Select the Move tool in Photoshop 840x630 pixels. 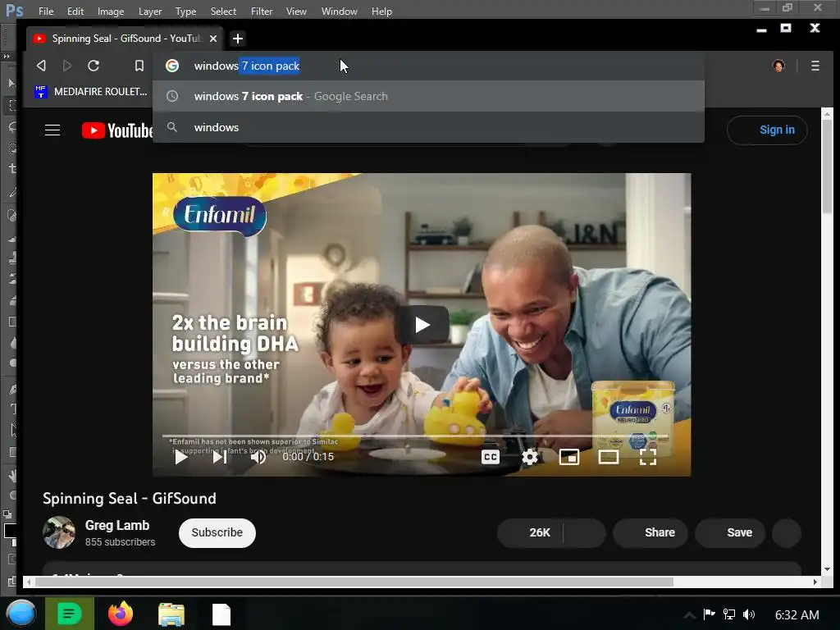pos(11,83)
